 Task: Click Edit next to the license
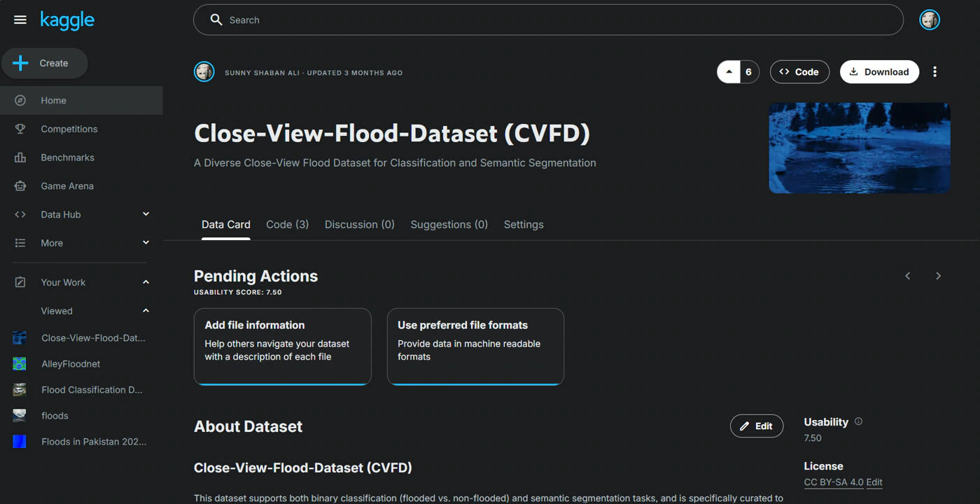(874, 482)
